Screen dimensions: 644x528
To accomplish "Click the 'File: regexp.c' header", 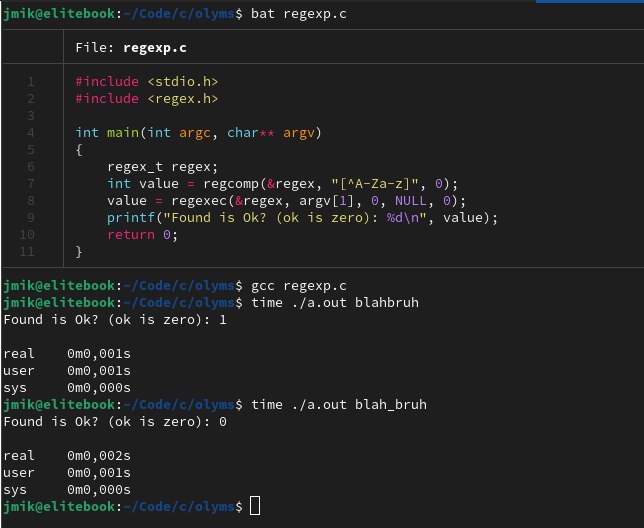I will (x=131, y=48).
